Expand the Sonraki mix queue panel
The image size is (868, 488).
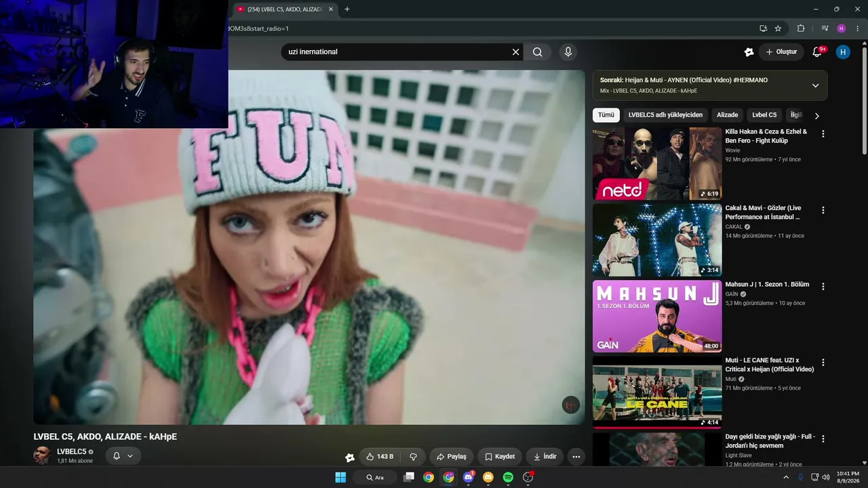[x=815, y=85]
